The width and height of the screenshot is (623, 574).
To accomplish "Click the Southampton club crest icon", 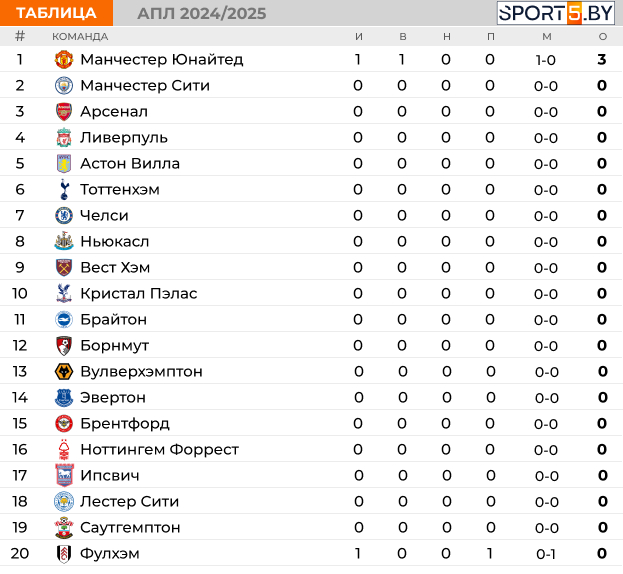I will pos(64,528).
